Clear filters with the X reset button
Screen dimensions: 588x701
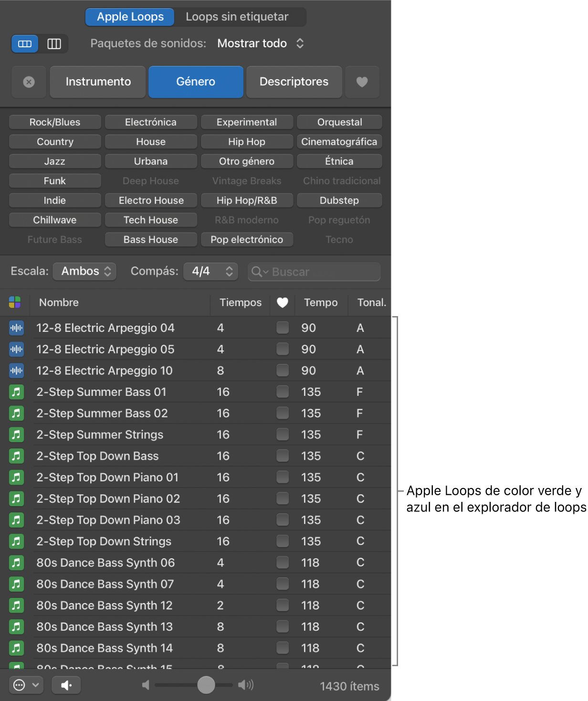tap(29, 82)
